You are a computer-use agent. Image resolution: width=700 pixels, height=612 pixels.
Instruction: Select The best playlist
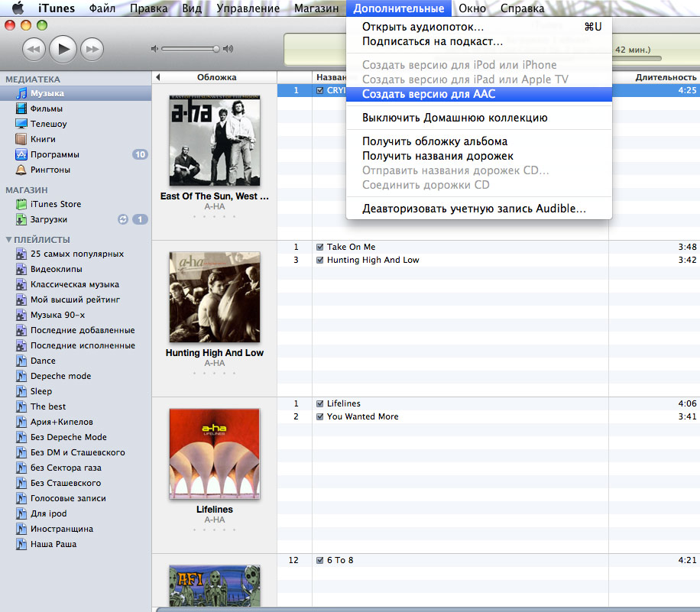click(48, 406)
